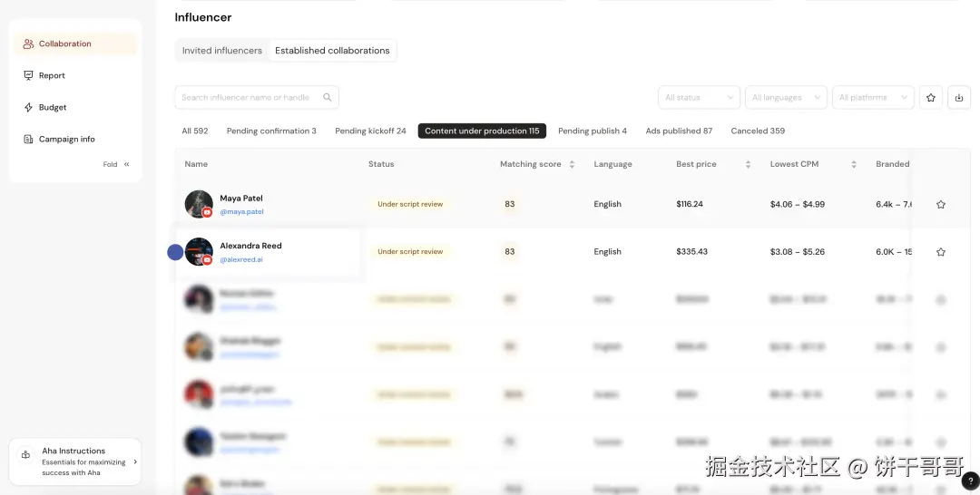Screen dimensions: 980x495
Task: Select the Canceled 359 filter
Action: [758, 131]
